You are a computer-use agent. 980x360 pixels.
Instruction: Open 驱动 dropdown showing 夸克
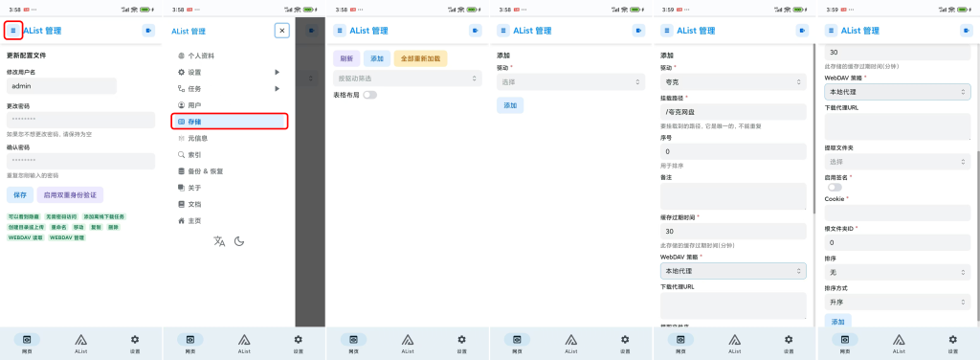click(x=733, y=82)
